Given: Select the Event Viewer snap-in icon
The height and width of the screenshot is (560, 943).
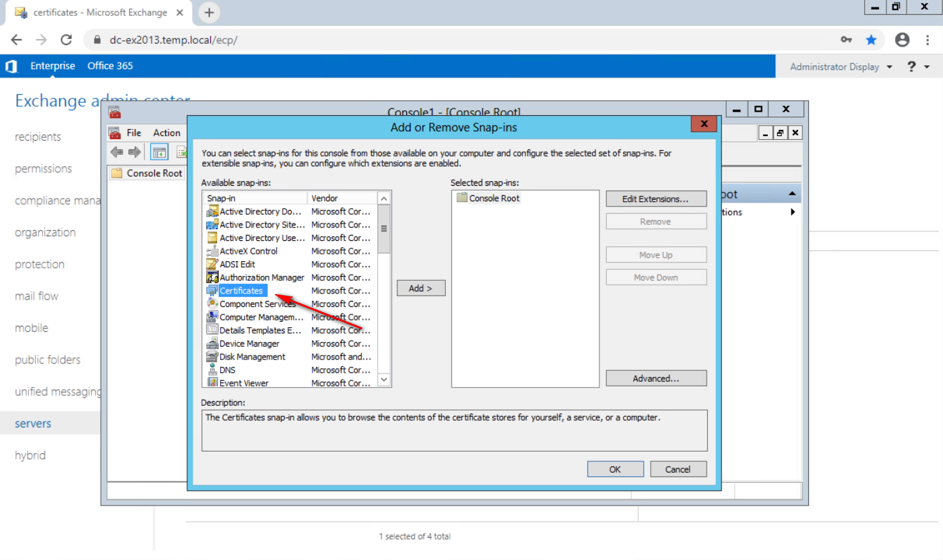Looking at the screenshot, I should tap(212, 383).
